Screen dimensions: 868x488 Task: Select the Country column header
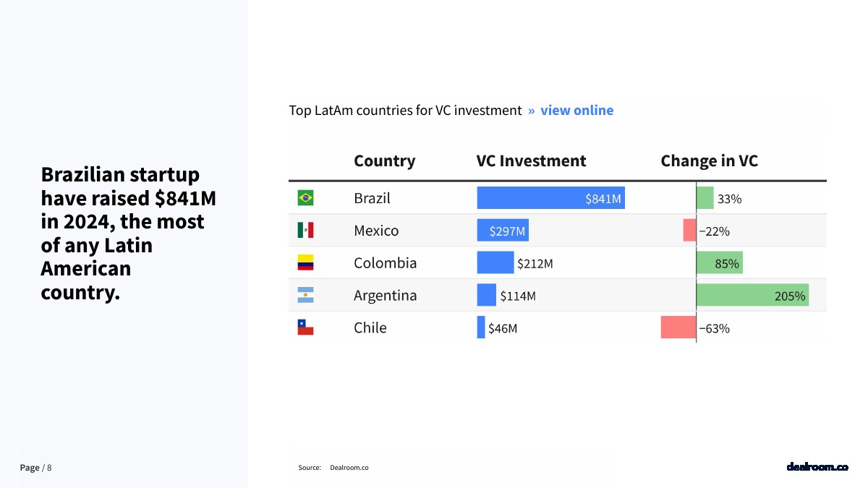click(384, 160)
